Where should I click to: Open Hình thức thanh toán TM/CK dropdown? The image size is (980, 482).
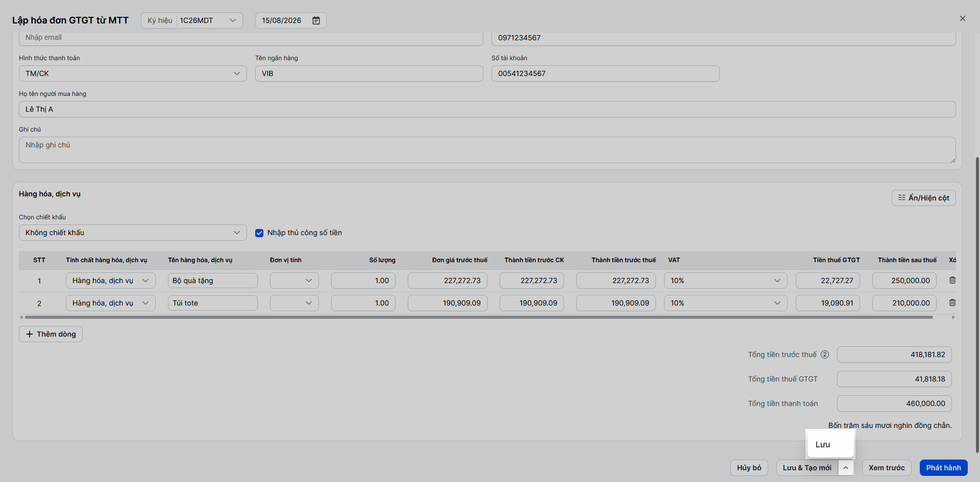coord(133,73)
